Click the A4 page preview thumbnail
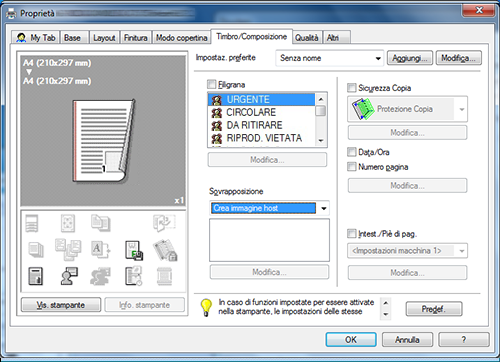The image size is (500, 362). click(104, 141)
